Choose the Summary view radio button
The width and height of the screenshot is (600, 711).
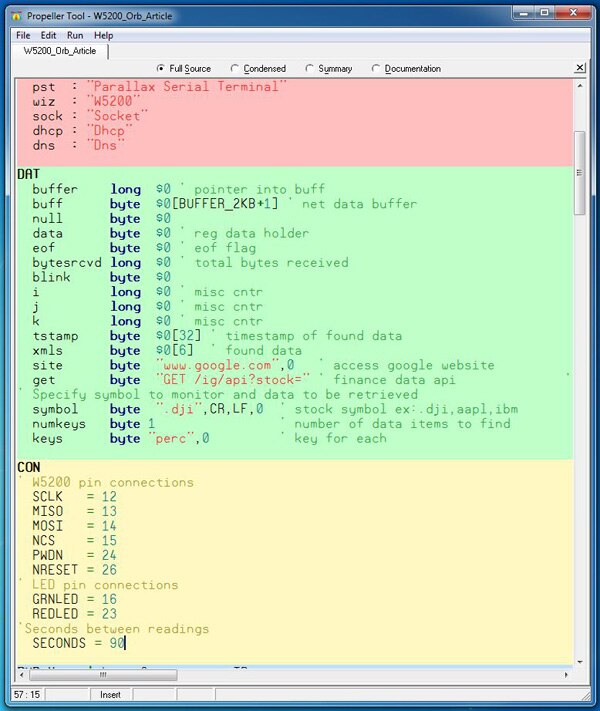pyautogui.click(x=309, y=69)
